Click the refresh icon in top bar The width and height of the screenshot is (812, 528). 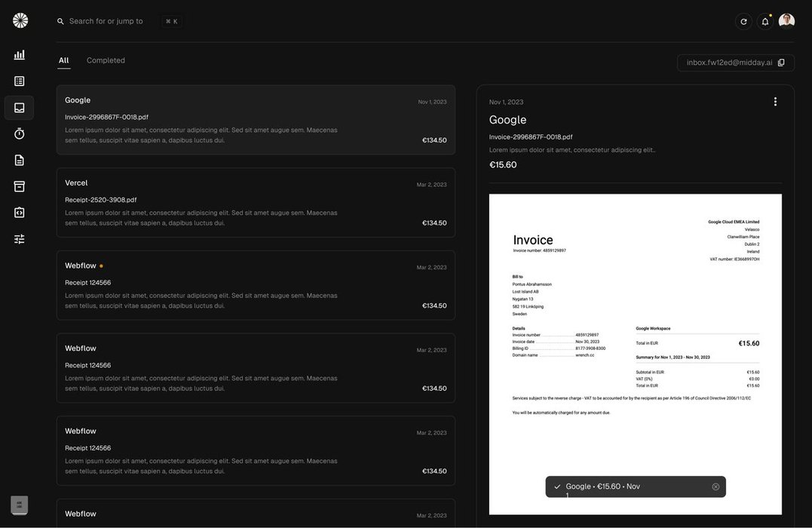(743, 21)
